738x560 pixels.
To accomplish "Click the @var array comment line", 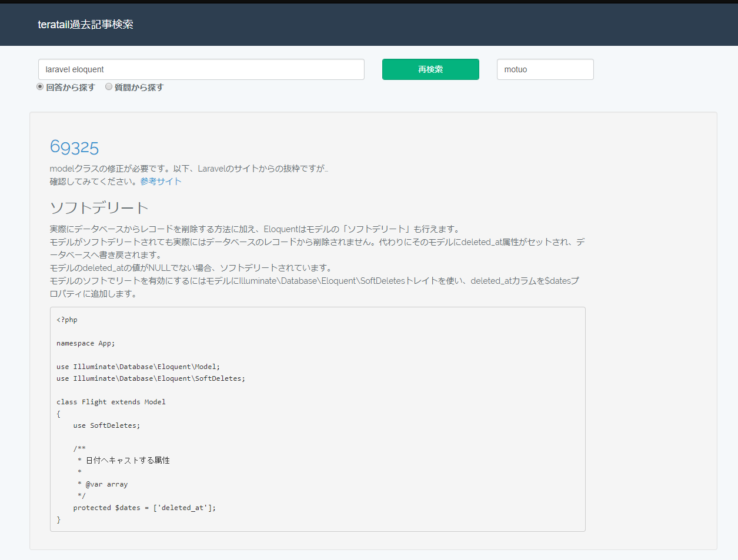I will click(102, 484).
